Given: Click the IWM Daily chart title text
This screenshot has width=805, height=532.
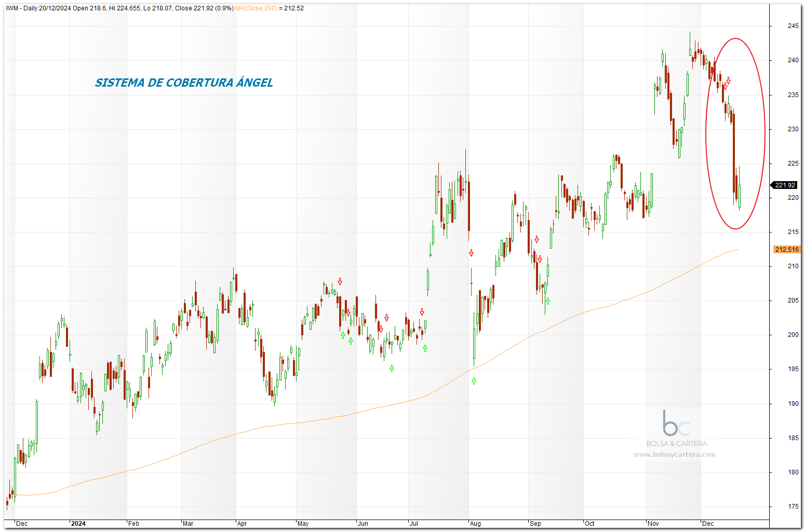Looking at the screenshot, I should pos(120,8).
